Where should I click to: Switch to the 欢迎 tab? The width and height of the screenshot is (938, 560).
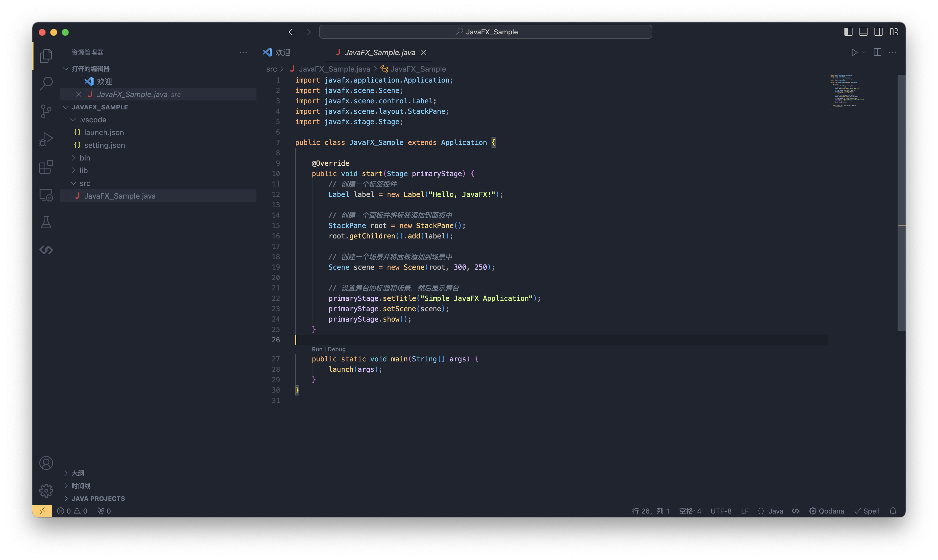[277, 53]
